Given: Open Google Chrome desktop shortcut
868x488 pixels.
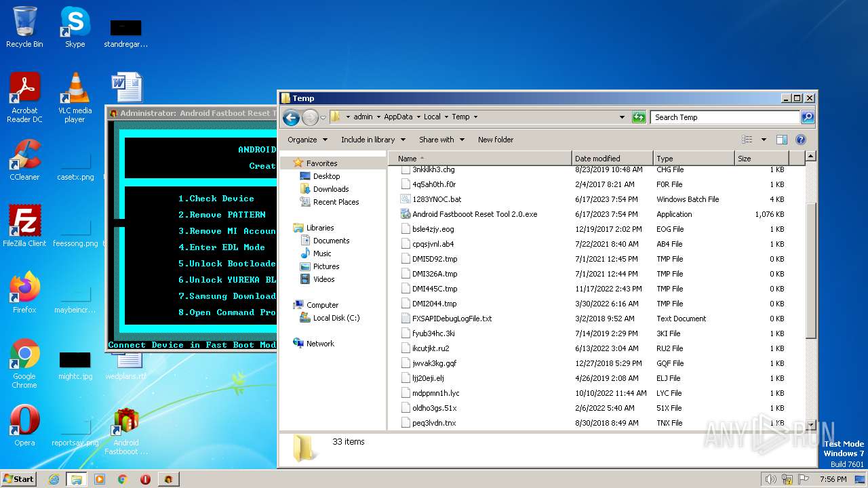Looking at the screenshot, I should [x=24, y=363].
